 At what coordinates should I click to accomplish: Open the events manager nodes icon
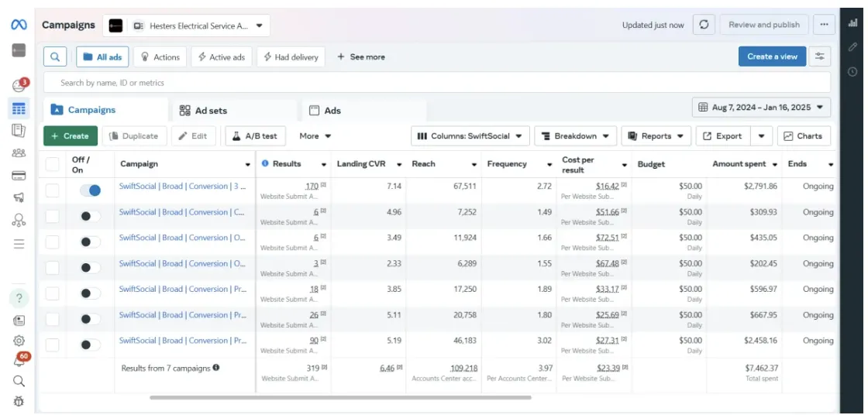click(x=19, y=220)
